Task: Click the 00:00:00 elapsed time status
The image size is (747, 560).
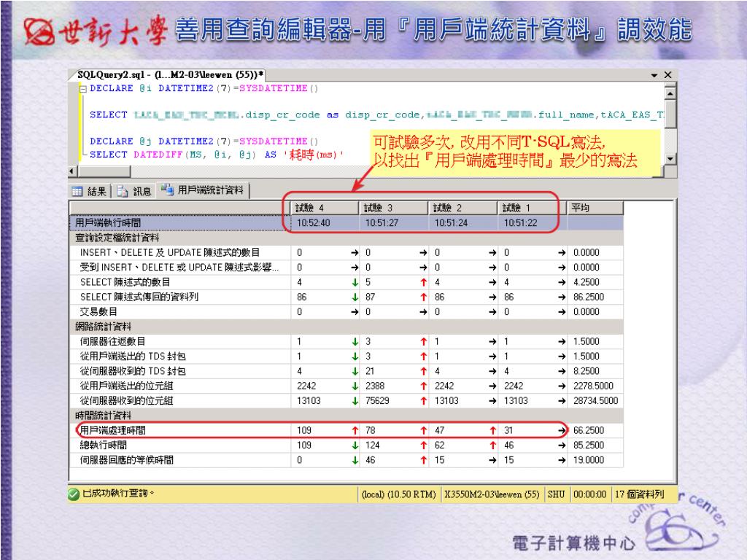Action: tap(589, 494)
